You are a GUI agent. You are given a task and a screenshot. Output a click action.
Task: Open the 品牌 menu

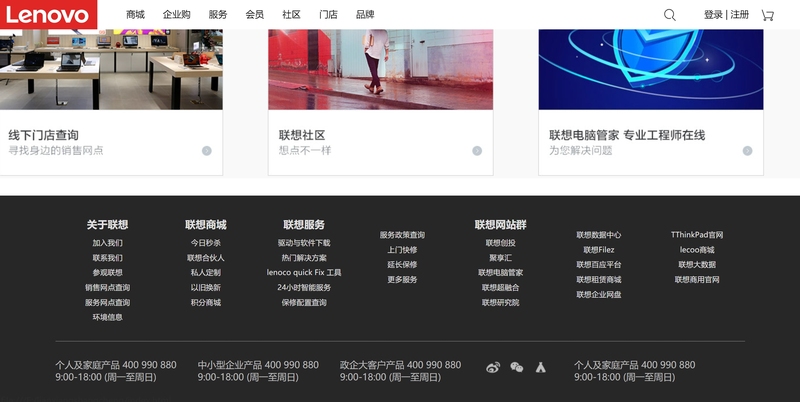[365, 15]
